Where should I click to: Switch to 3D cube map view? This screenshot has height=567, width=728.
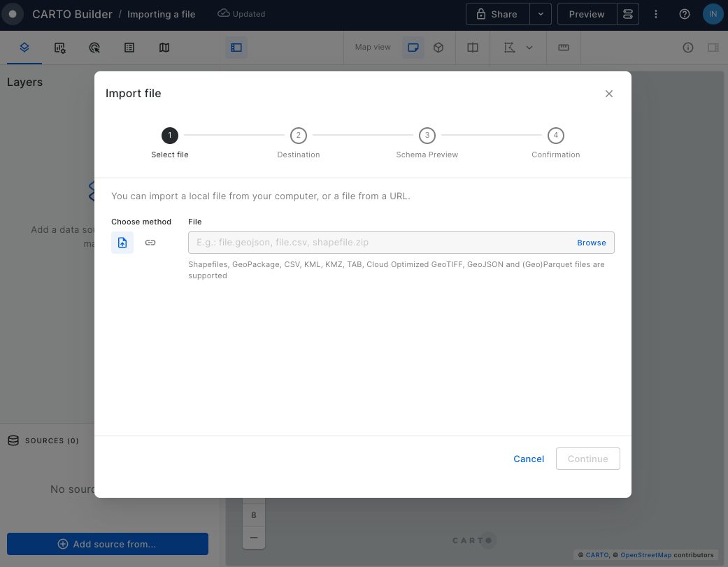click(x=438, y=48)
